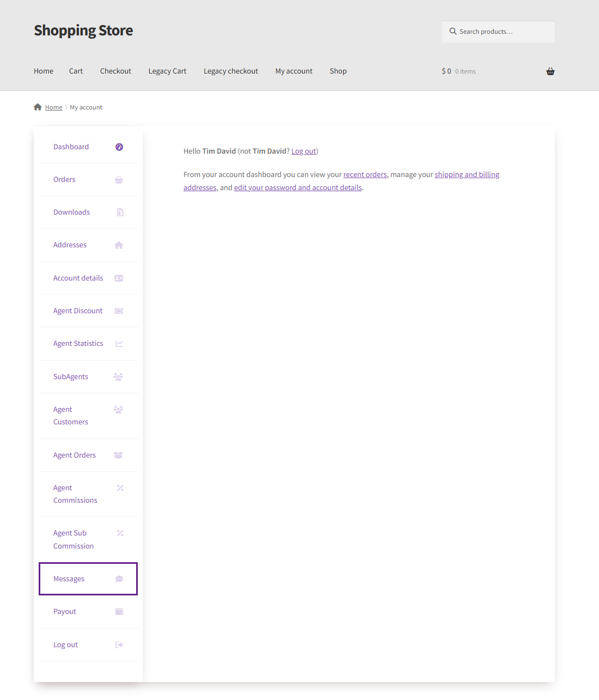The height and width of the screenshot is (700, 599).
Task: Click the Orders basket icon in sidebar
Action: pos(119,180)
